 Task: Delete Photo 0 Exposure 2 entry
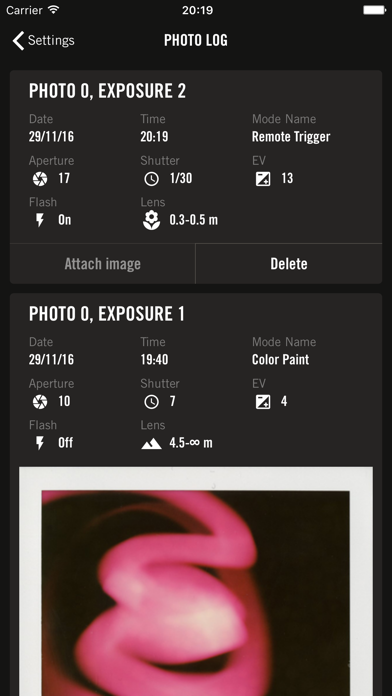pos(289,264)
